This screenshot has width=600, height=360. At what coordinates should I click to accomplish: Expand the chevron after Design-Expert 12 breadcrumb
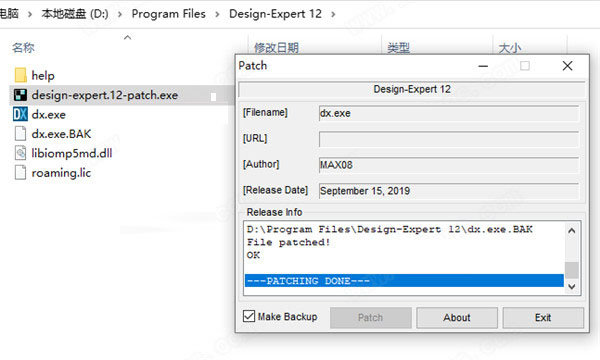(333, 14)
